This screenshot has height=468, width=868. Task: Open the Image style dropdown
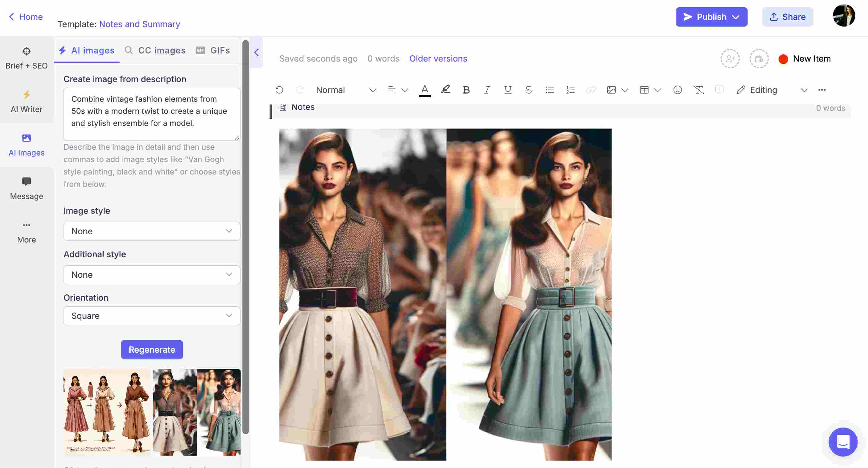[152, 231]
